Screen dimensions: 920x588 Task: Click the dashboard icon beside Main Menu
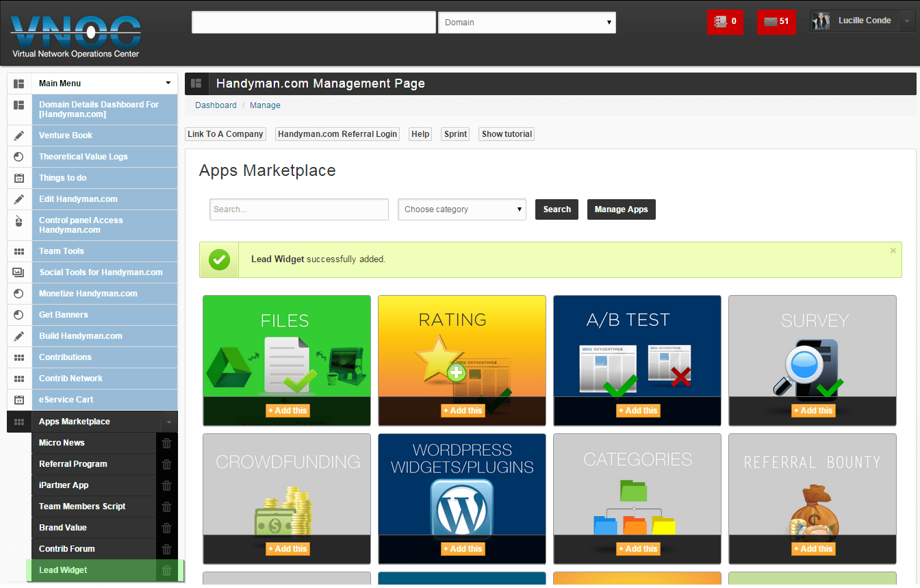pos(19,84)
